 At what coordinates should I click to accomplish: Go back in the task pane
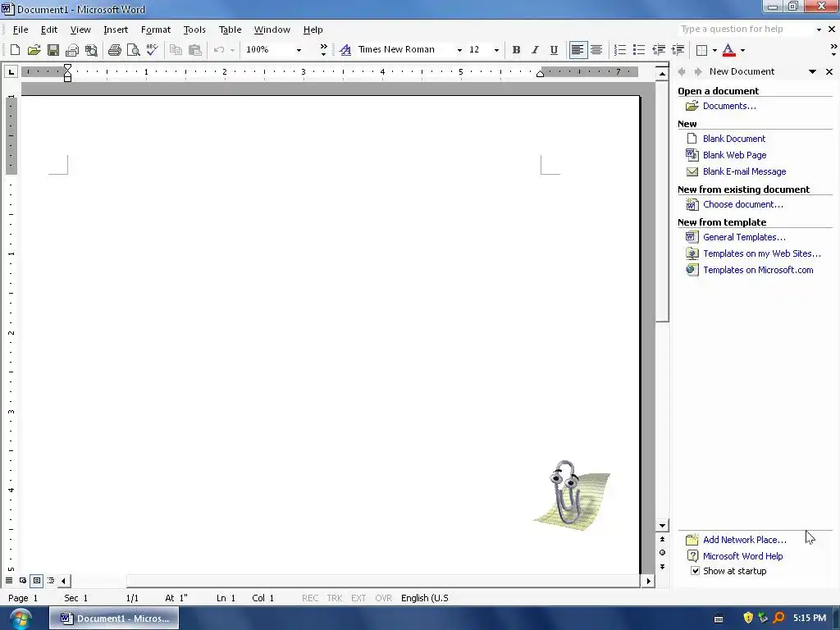tap(682, 71)
